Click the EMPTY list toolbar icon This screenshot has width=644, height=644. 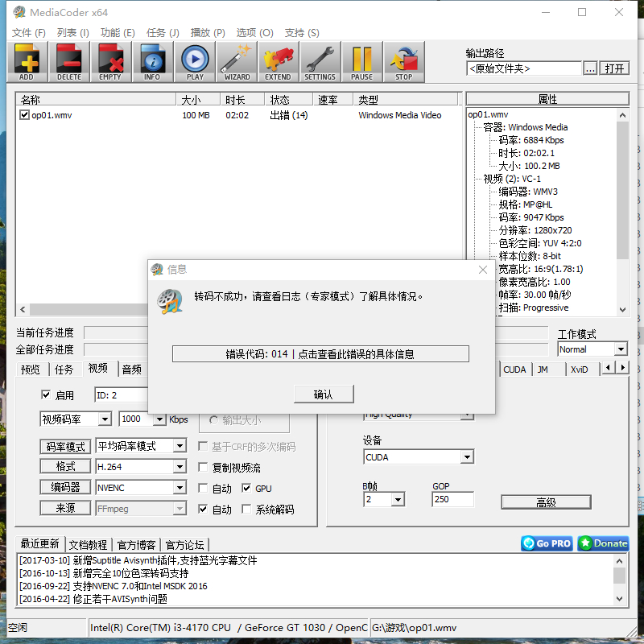point(111,62)
